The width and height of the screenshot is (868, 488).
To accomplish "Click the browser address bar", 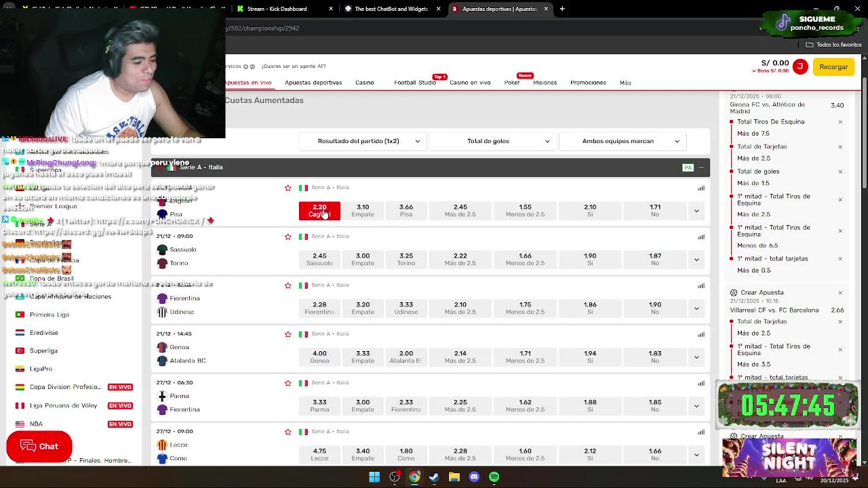I will [x=488, y=28].
